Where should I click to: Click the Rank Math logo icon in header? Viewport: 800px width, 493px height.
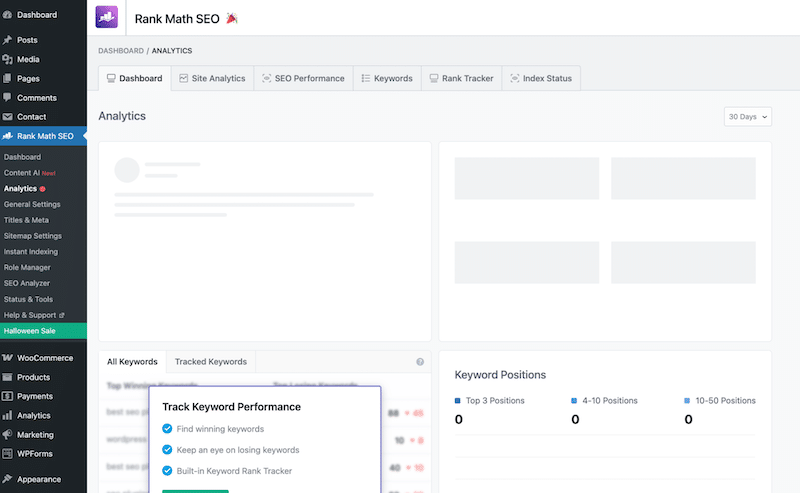107,17
